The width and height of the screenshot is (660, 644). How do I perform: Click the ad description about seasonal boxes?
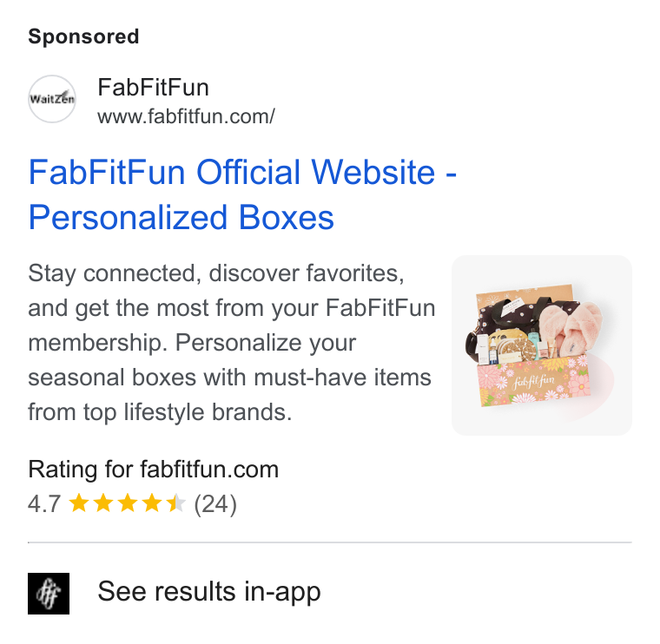(232, 343)
